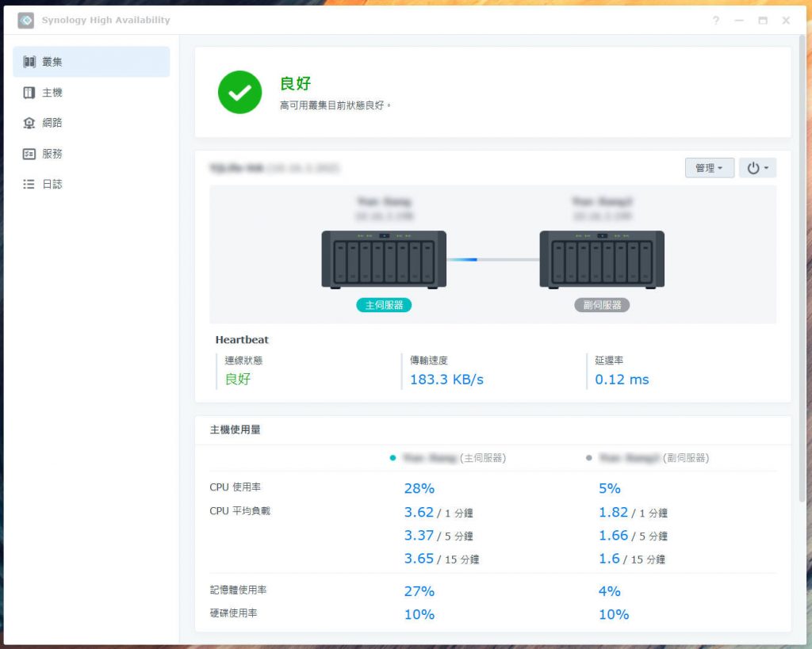
Task: Click the 網路 network icon in sidebar
Action: [29, 123]
